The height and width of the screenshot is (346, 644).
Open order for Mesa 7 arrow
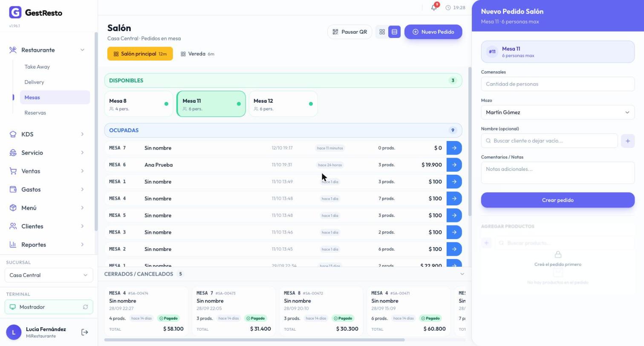point(454,148)
